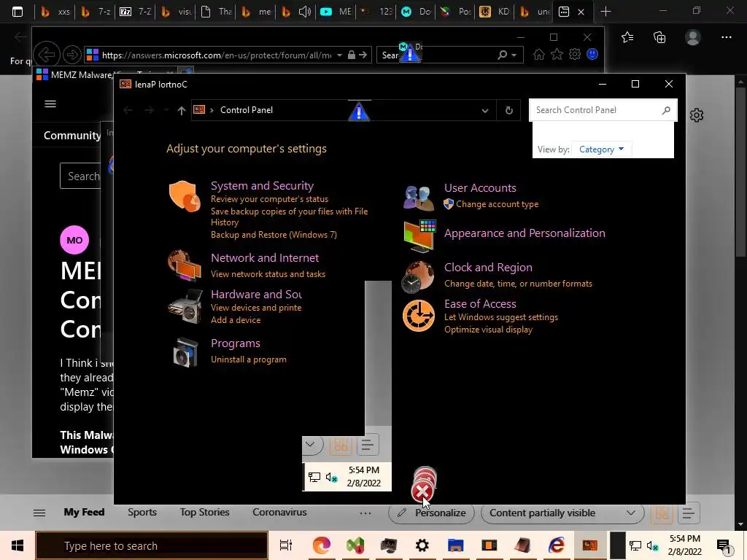Viewport: 747px width, 560px height.
Task: Show more feed categories ellipsis
Action: 365,513
